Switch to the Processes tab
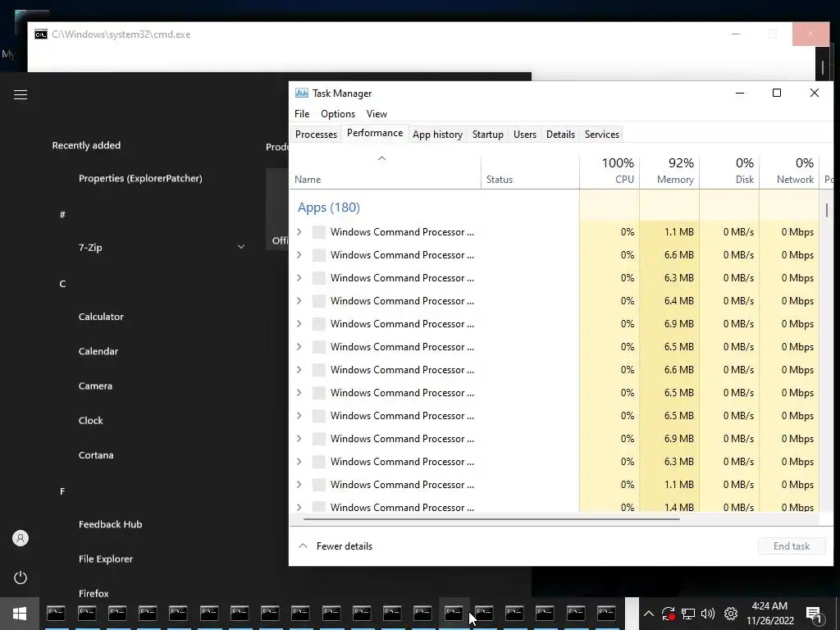840x630 pixels. pos(316,134)
